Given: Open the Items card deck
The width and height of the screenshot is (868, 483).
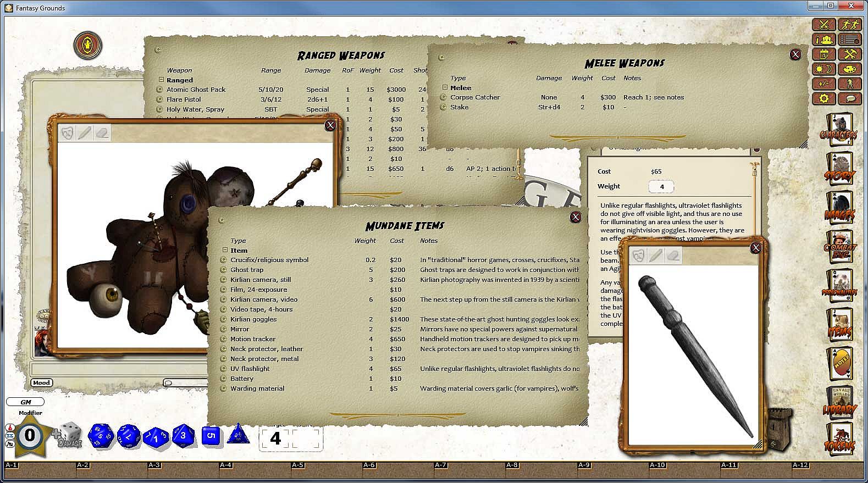Looking at the screenshot, I should coord(839,325).
